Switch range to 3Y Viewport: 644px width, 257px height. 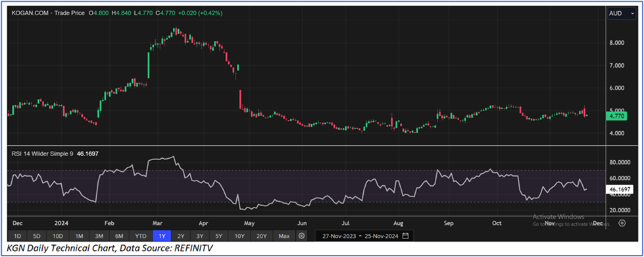click(x=199, y=236)
